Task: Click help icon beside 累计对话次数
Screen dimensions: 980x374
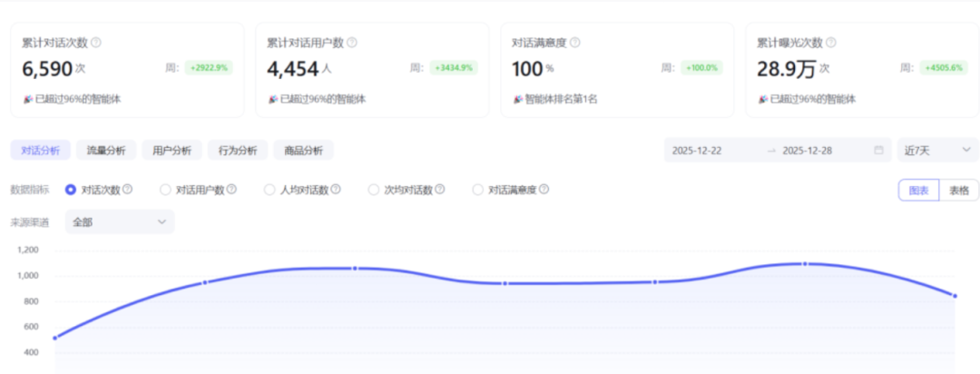Action: (96, 43)
